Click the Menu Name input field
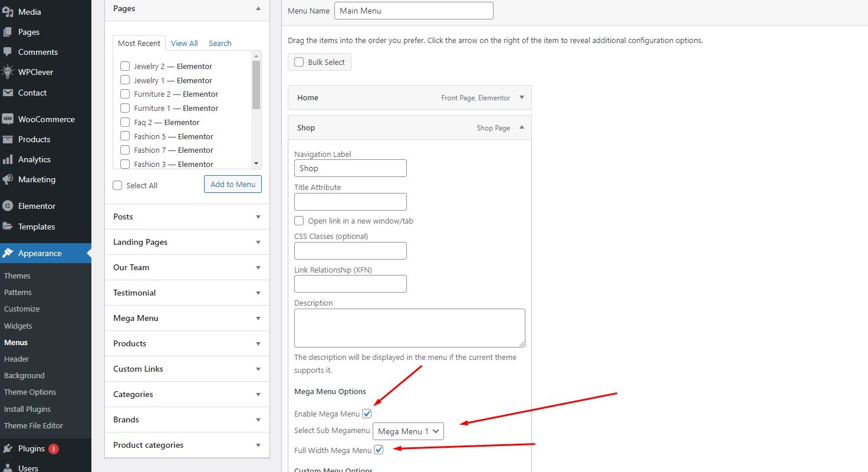The width and height of the screenshot is (868, 472). (x=413, y=11)
